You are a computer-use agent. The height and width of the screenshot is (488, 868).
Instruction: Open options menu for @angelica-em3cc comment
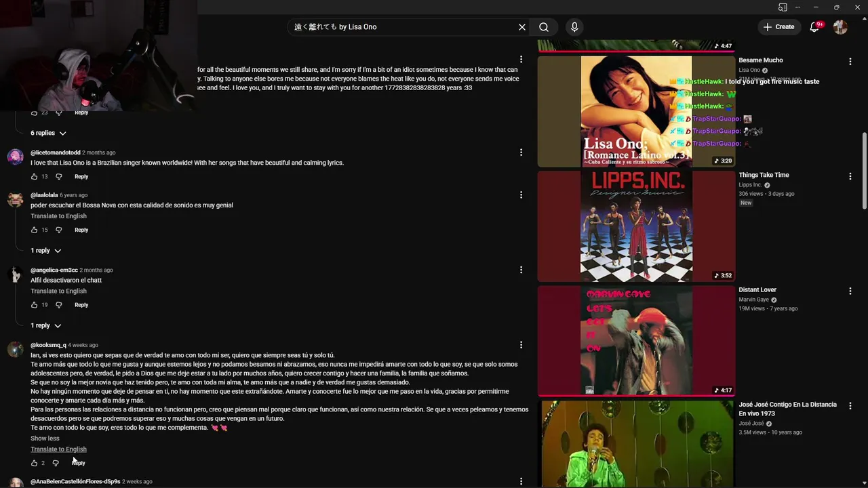(x=521, y=270)
